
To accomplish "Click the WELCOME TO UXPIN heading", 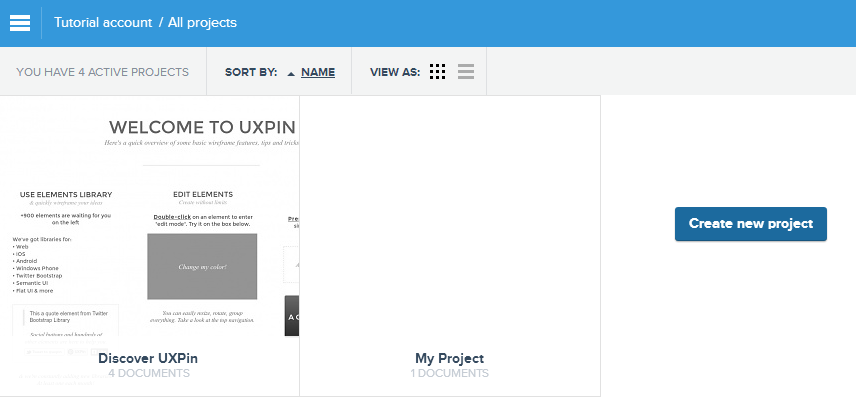I will point(202,127).
